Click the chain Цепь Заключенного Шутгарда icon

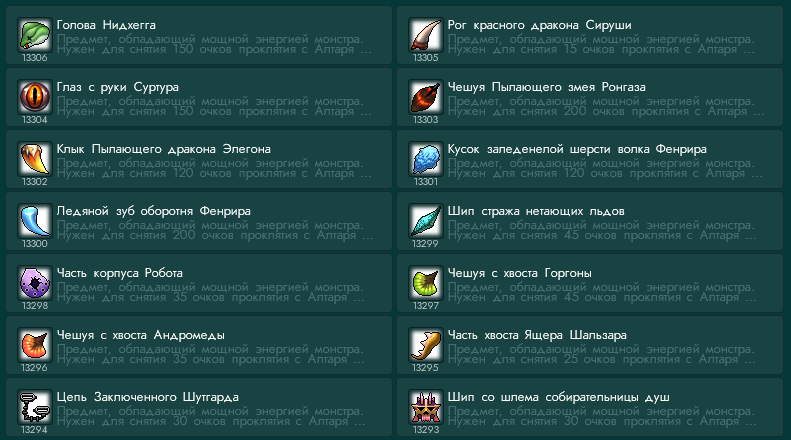[35, 407]
